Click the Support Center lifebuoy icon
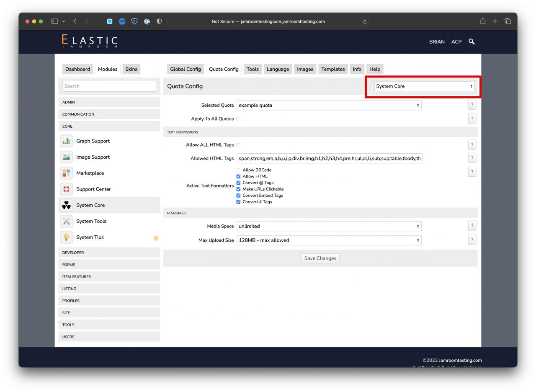Image resolution: width=536 pixels, height=392 pixels. pyautogui.click(x=67, y=189)
